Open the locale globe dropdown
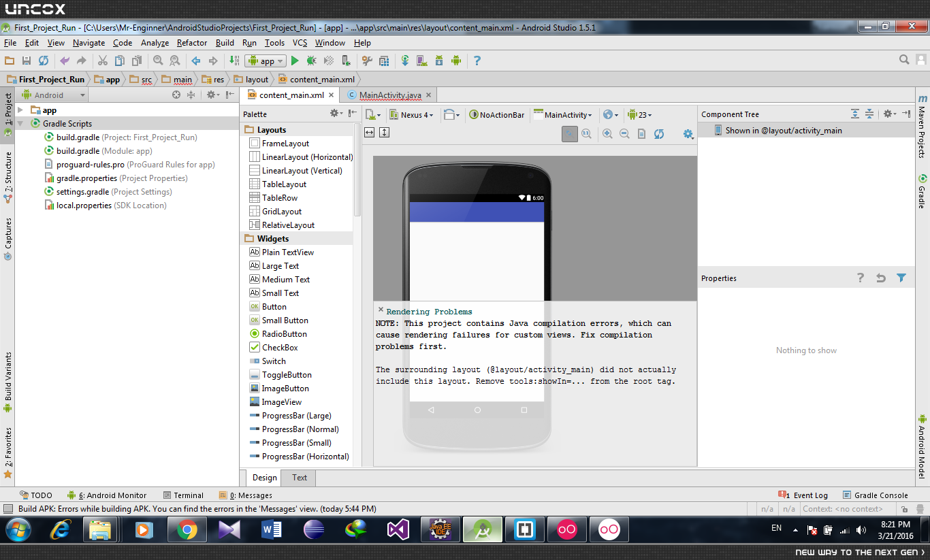This screenshot has width=930, height=560. (610, 115)
